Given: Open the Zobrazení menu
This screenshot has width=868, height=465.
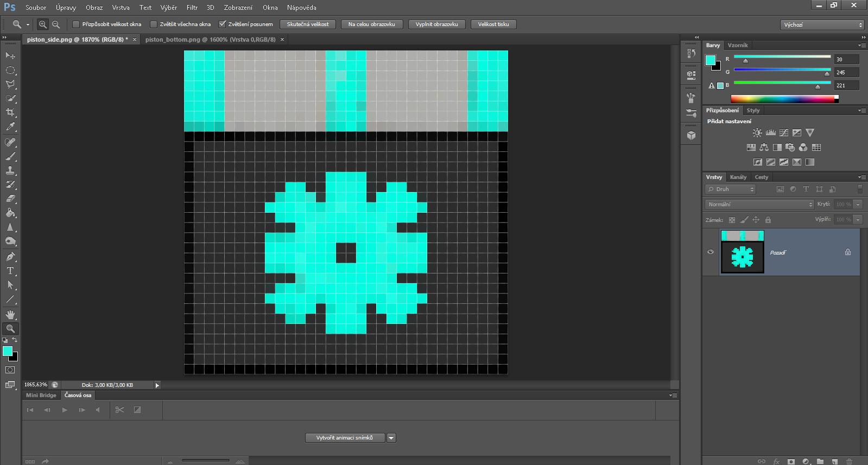Looking at the screenshot, I should tap(238, 8).
